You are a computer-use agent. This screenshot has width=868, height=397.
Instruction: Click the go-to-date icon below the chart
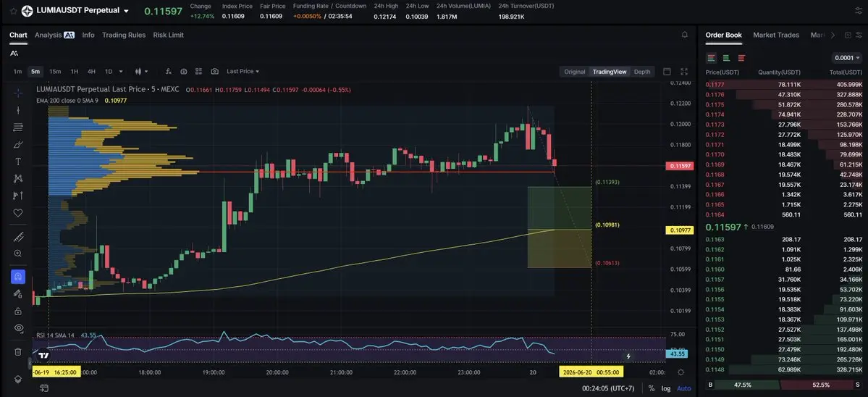click(x=44, y=388)
